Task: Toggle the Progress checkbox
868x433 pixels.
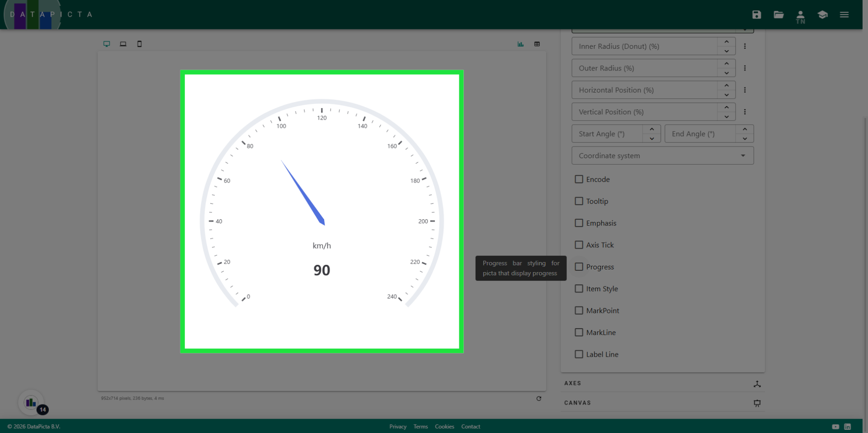Action: [x=579, y=267]
